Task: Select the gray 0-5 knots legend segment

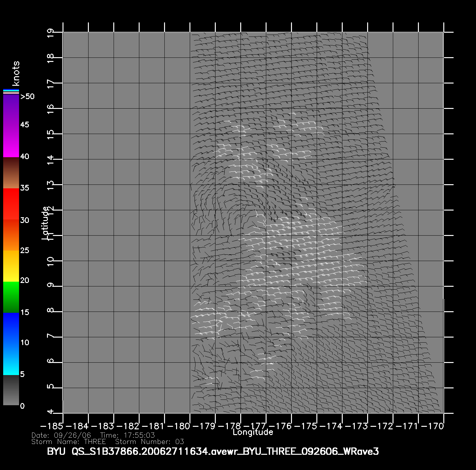Action: point(11,390)
